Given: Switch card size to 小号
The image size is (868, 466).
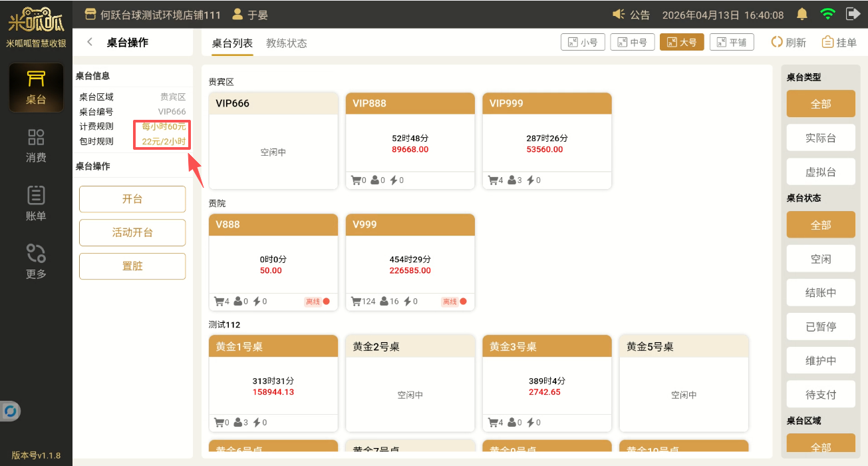Looking at the screenshot, I should click(x=579, y=43).
